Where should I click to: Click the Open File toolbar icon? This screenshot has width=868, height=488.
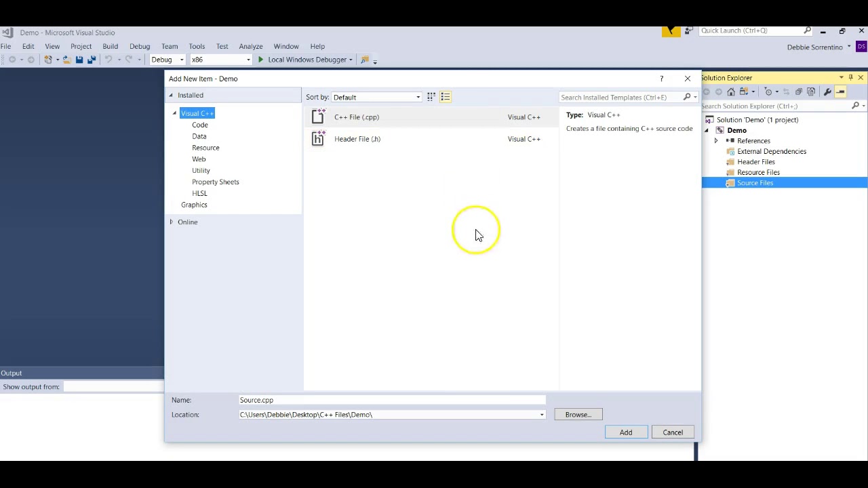66,60
